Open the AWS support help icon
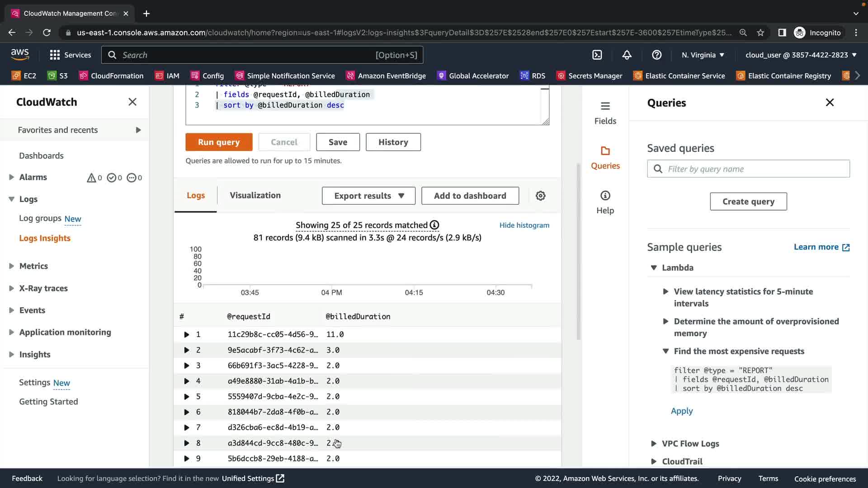 pyautogui.click(x=656, y=55)
